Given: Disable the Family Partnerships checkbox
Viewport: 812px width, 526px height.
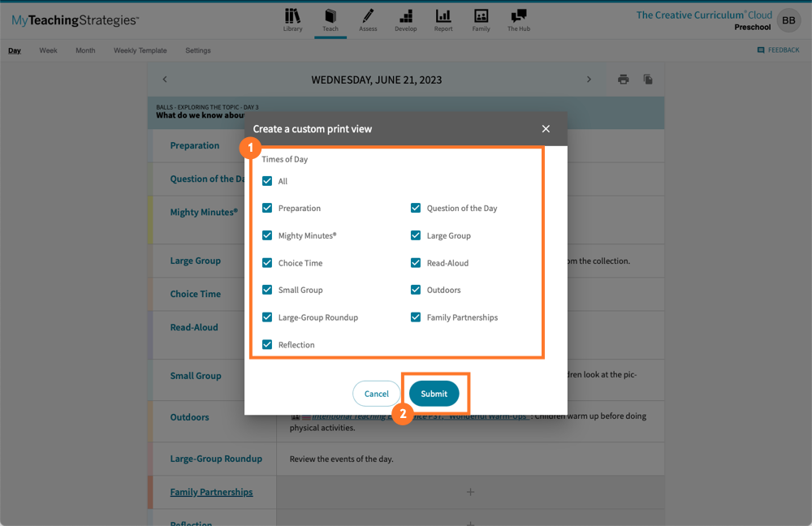Looking at the screenshot, I should (416, 317).
